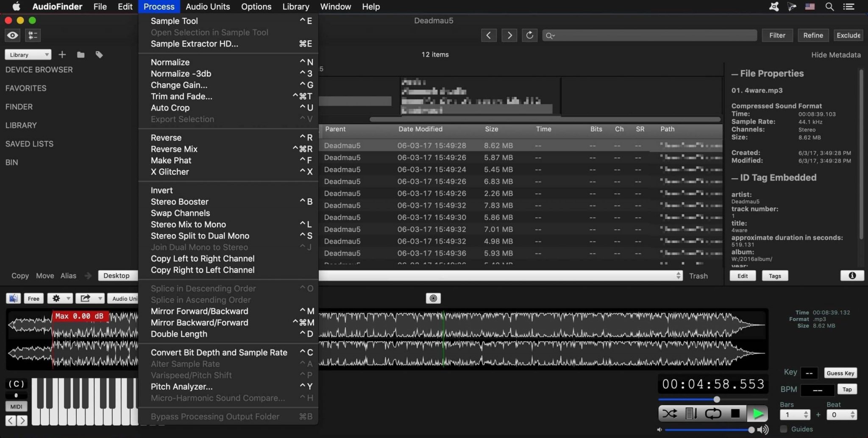Open the Library dropdown in the sidebar

pos(27,54)
